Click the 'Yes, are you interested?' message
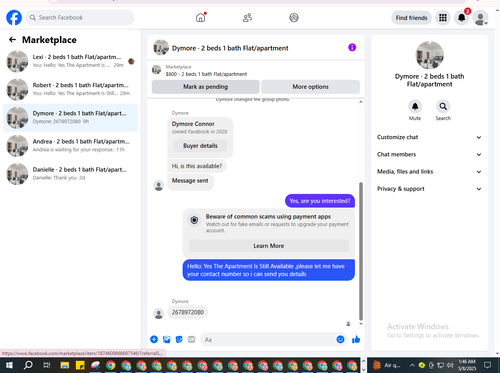 320,201
